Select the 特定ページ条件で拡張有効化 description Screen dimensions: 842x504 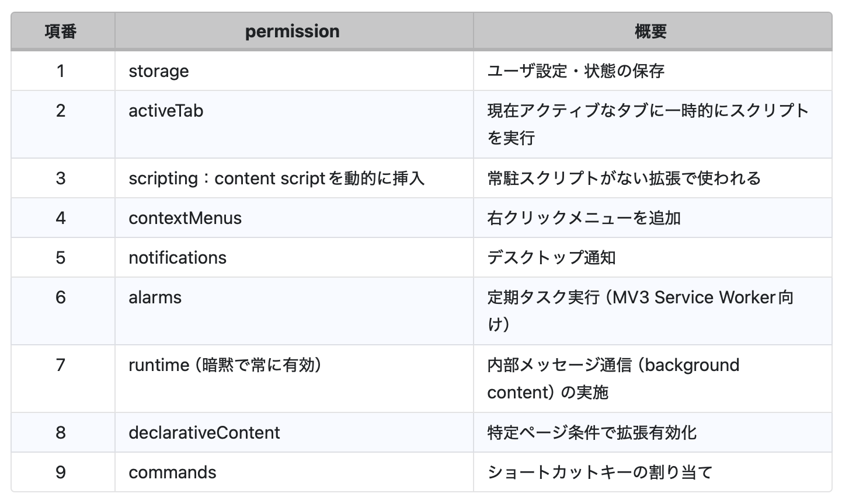click(592, 433)
